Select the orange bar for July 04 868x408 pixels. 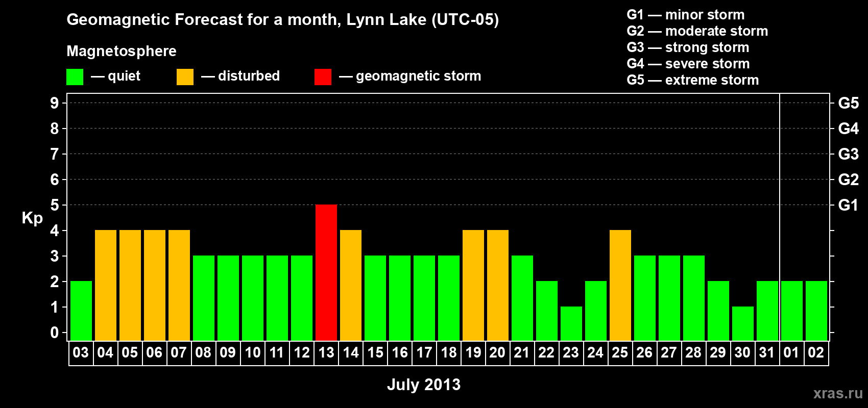106,285
